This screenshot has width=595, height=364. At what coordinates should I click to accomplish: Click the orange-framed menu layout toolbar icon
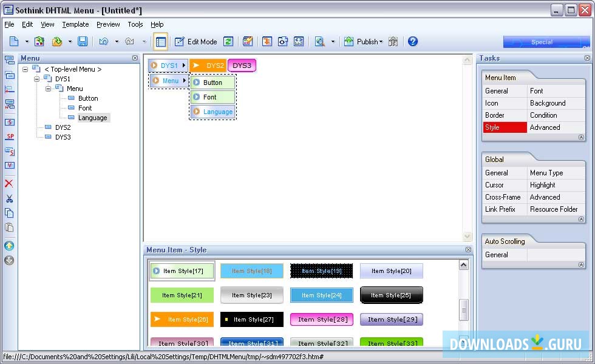tap(267, 41)
